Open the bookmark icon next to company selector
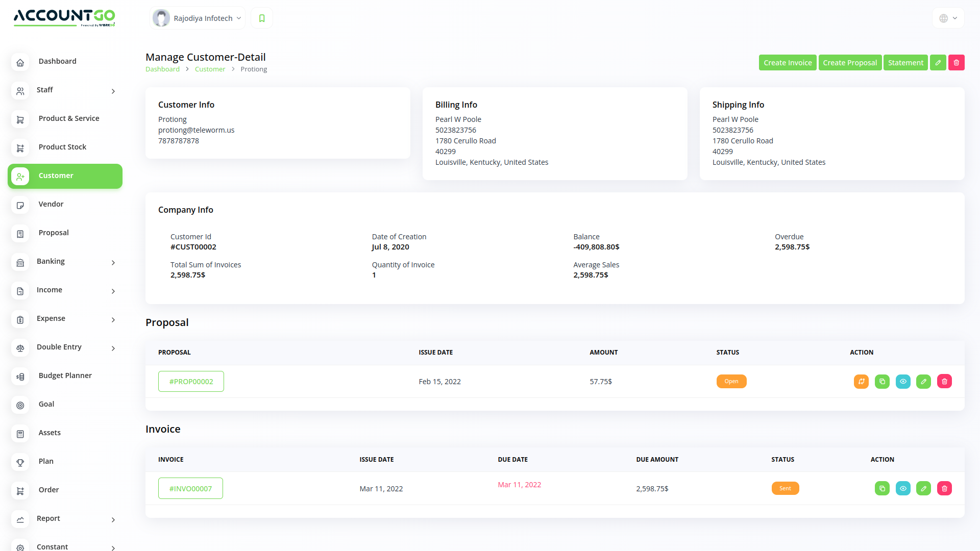The width and height of the screenshot is (980, 551). tap(261, 17)
